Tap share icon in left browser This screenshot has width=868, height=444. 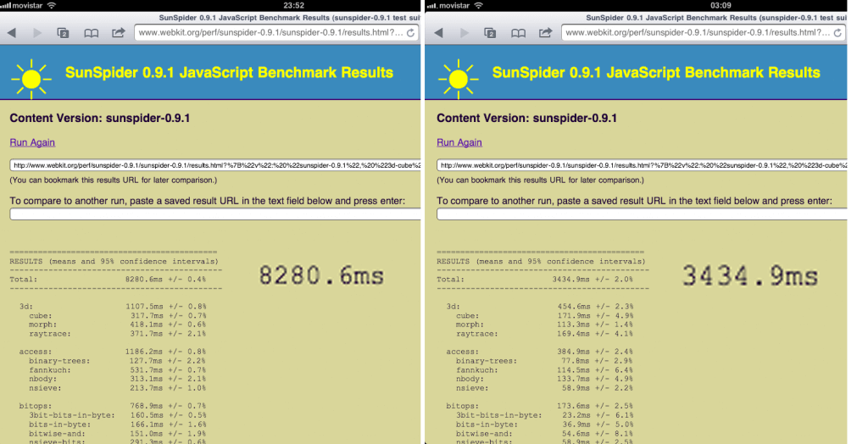click(119, 33)
